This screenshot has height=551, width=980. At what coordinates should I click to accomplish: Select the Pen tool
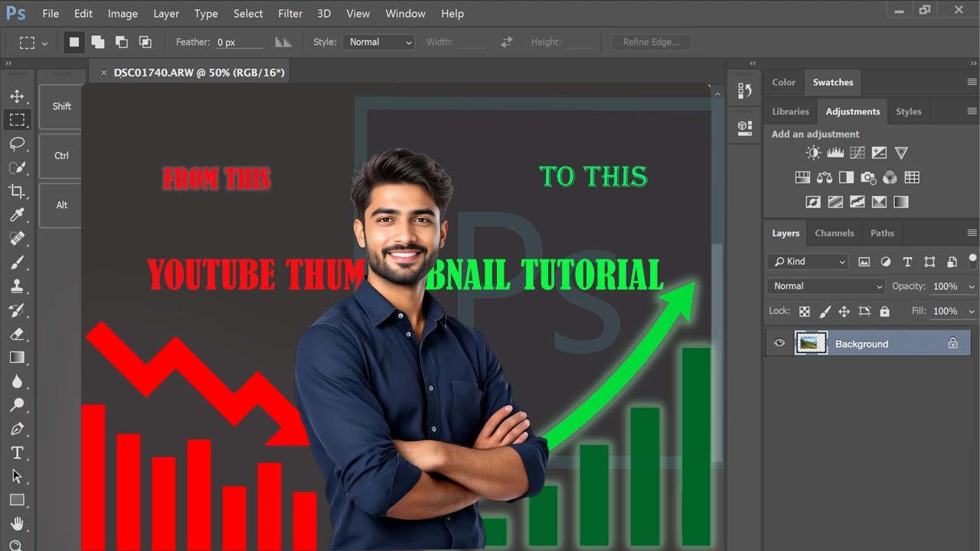tap(17, 429)
